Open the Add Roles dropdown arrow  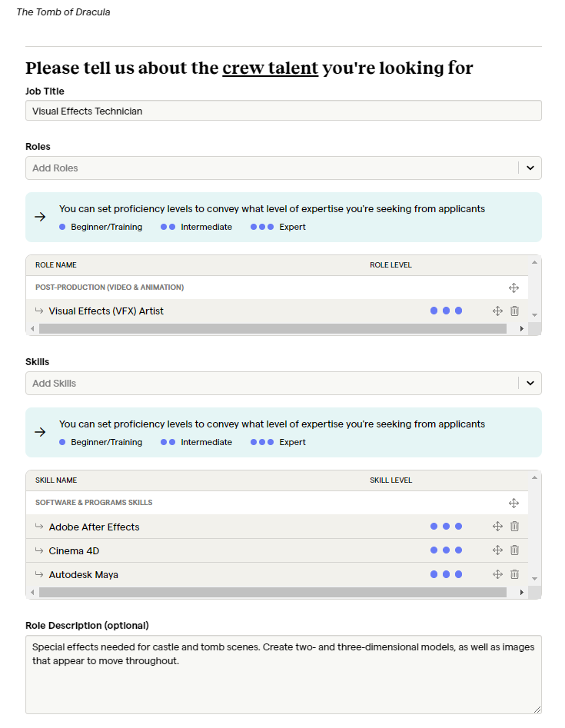530,168
